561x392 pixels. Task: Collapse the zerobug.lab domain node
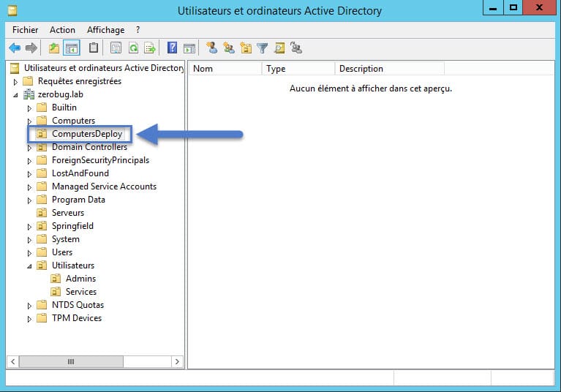[x=16, y=95]
